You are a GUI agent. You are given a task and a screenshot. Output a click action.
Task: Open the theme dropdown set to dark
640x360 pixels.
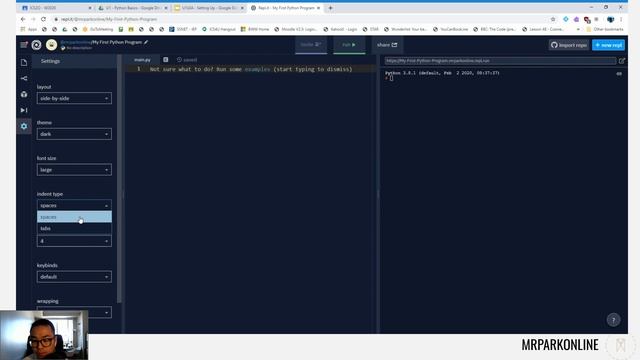coord(74,134)
